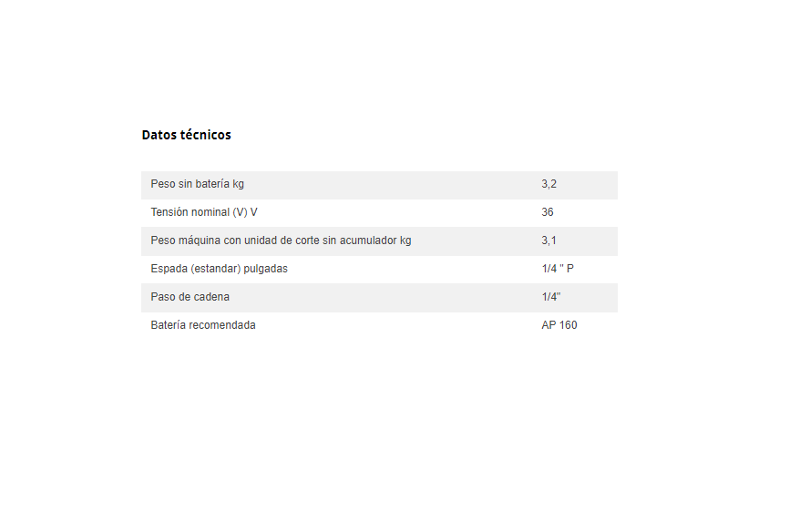Click the 3,1 weight value
The image size is (810, 532).
coord(549,240)
